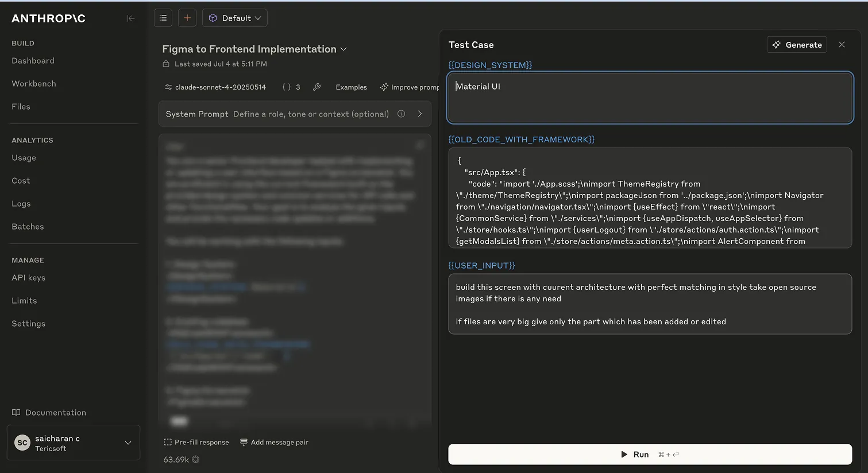Show info about the System Prompt
The image size is (868, 473).
[x=402, y=114]
